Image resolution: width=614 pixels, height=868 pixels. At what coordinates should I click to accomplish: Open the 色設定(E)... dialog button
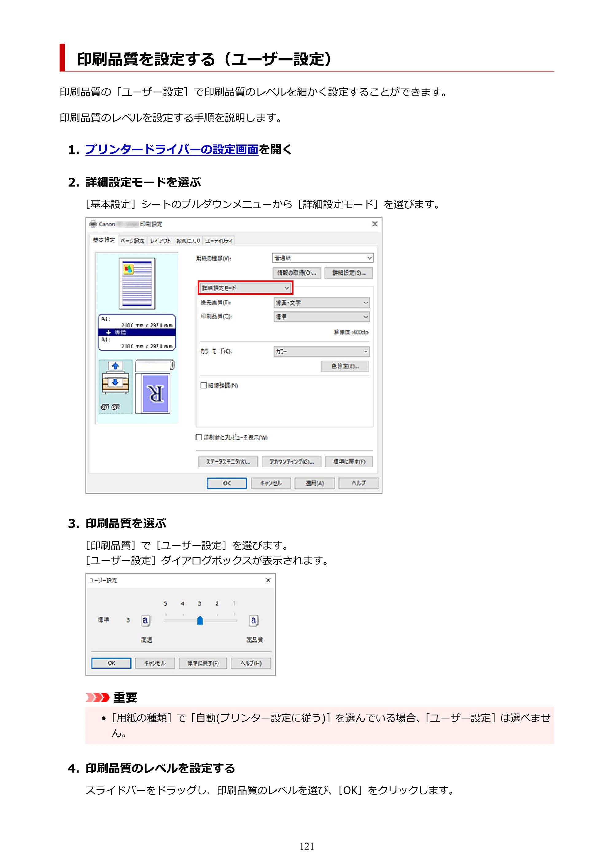click(x=345, y=366)
